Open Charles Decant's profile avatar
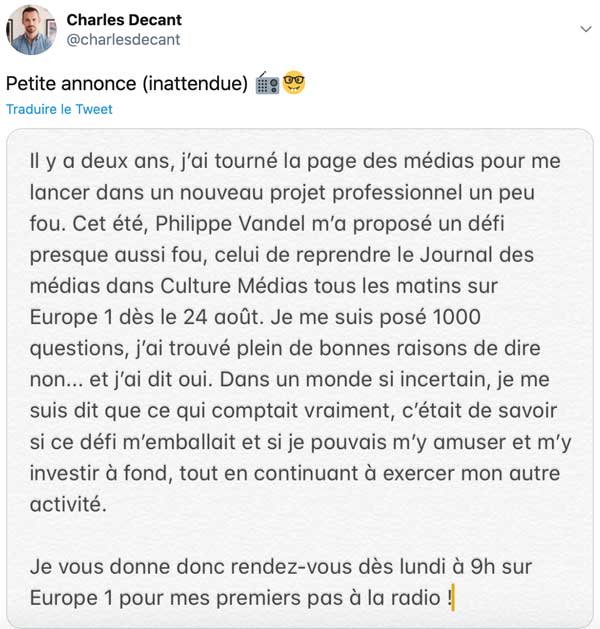This screenshot has height=629, width=600. coord(31,30)
